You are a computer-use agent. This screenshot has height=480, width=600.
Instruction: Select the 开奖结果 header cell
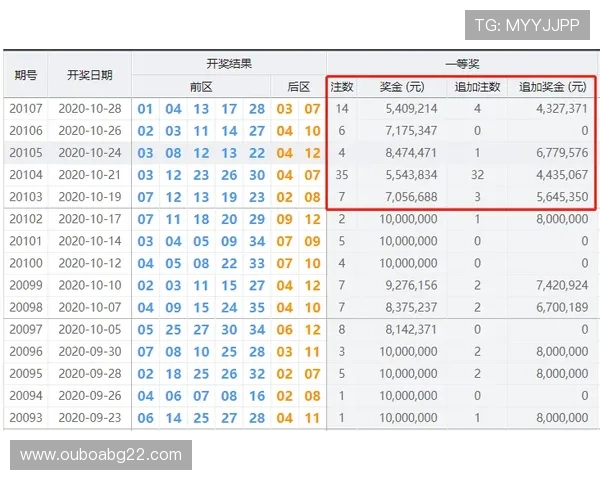click(x=229, y=64)
